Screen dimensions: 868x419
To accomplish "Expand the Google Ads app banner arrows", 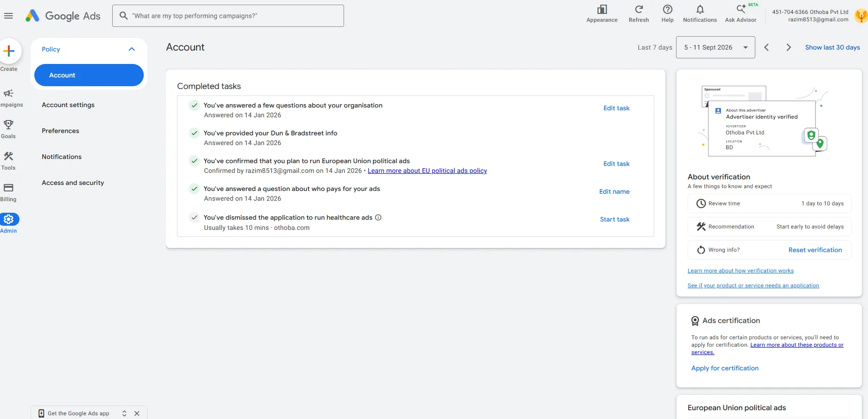I will click(x=124, y=413).
